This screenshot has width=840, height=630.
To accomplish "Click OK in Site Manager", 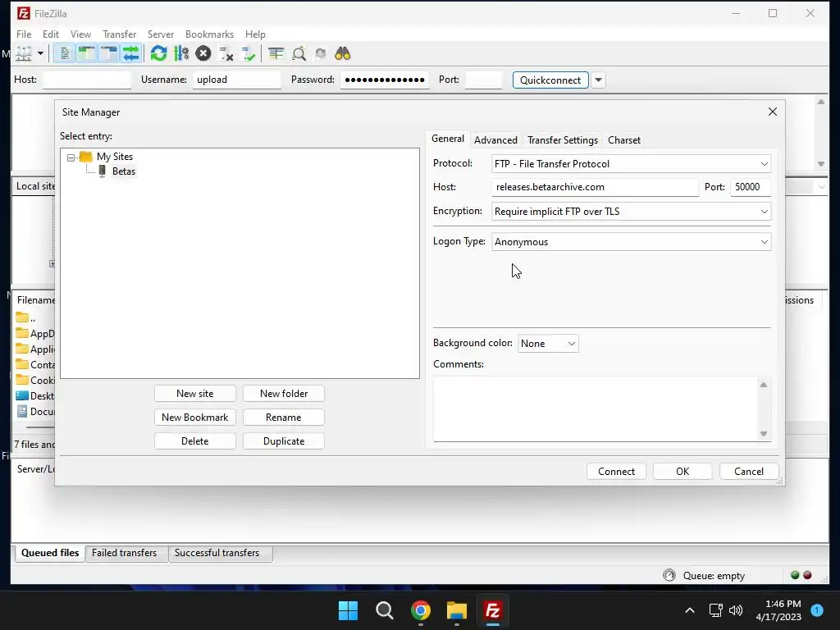I will (x=682, y=472).
